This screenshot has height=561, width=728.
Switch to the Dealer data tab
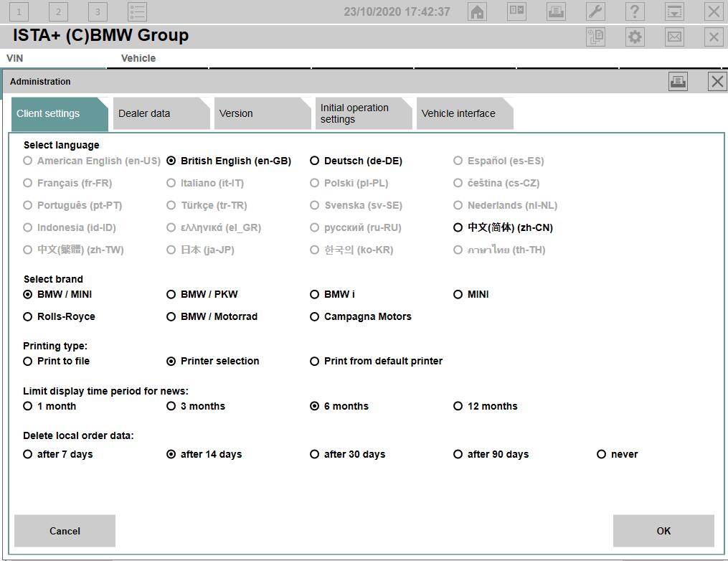(x=158, y=113)
